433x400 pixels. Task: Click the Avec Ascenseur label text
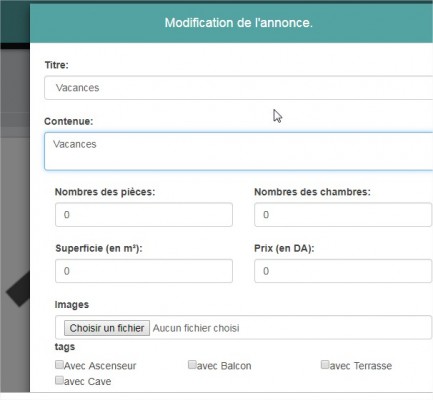100,366
